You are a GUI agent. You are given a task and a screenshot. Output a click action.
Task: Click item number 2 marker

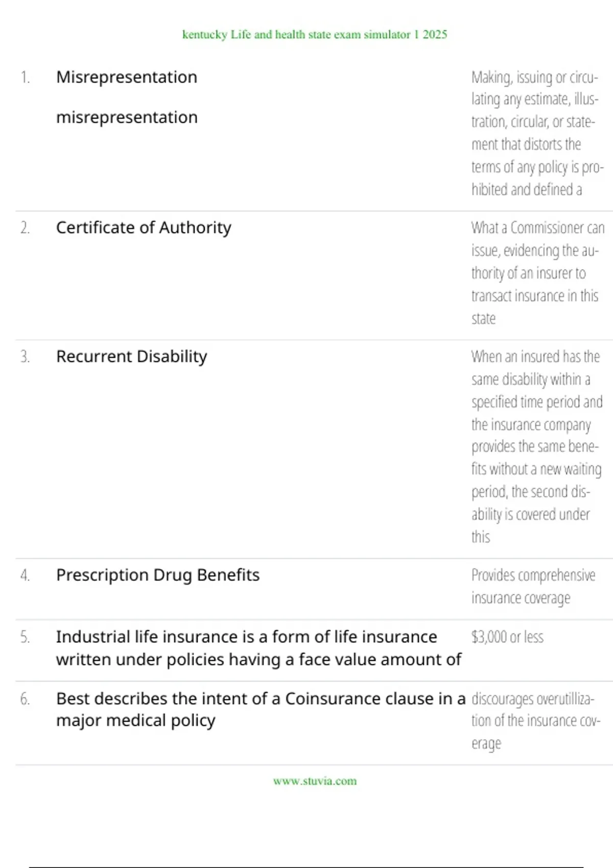(x=25, y=228)
